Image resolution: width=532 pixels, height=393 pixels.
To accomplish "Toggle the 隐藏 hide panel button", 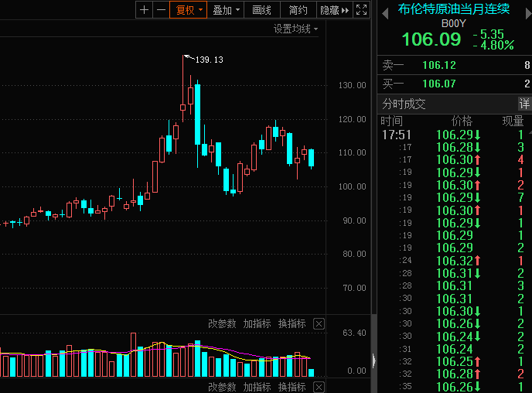I will click(334, 10).
